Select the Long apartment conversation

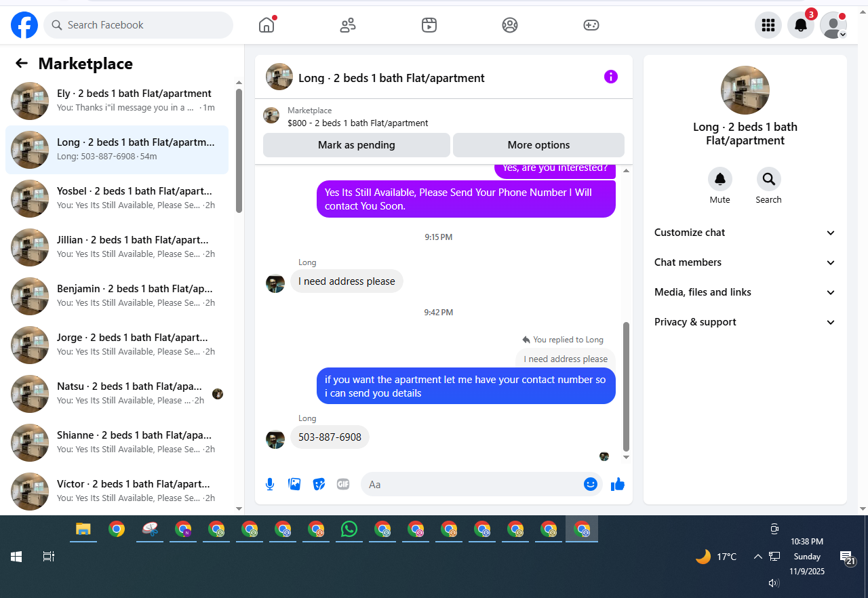point(117,150)
